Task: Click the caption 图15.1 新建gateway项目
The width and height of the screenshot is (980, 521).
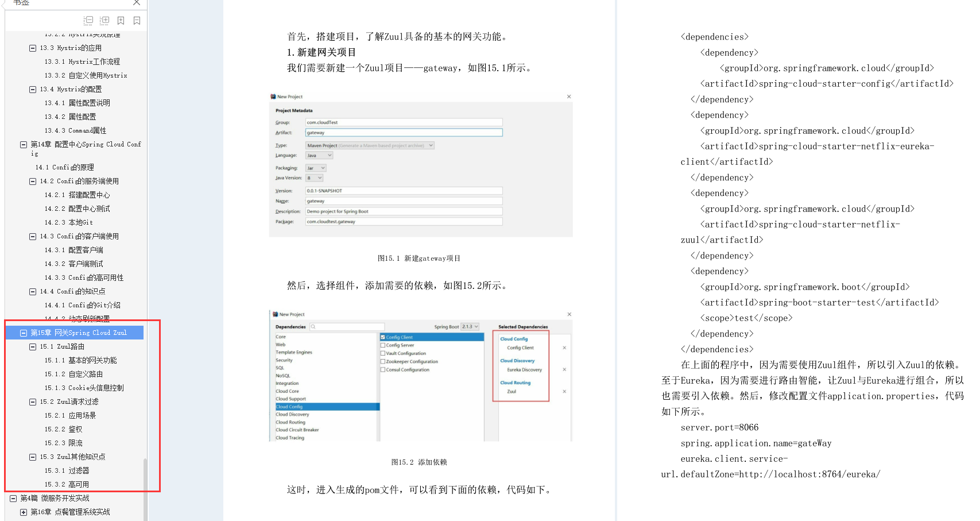Action: point(419,258)
